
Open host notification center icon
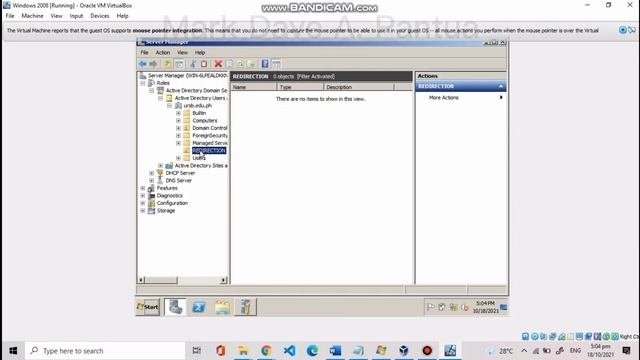[626, 351]
